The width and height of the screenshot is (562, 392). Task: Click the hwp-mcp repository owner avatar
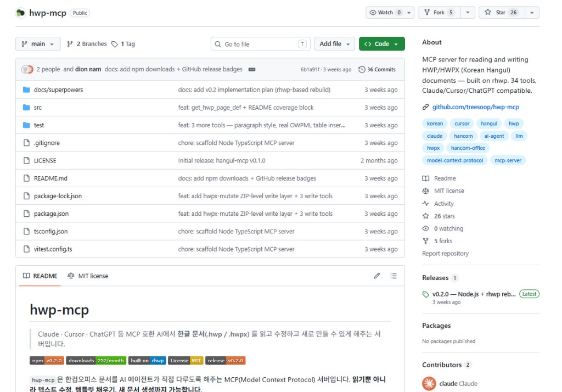point(21,13)
